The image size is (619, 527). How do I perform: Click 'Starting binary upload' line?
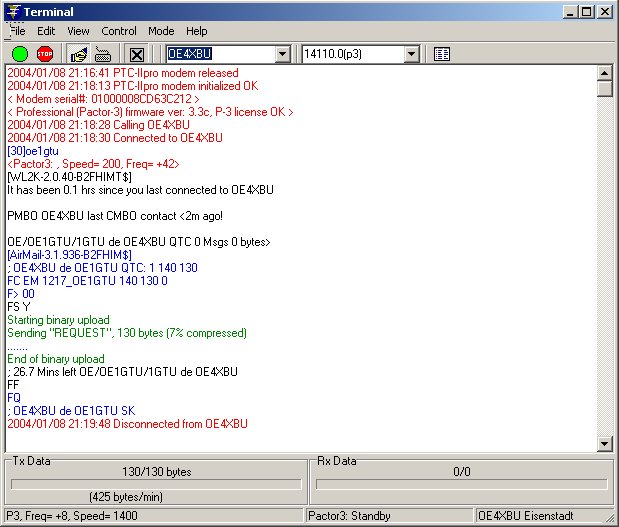(x=58, y=320)
